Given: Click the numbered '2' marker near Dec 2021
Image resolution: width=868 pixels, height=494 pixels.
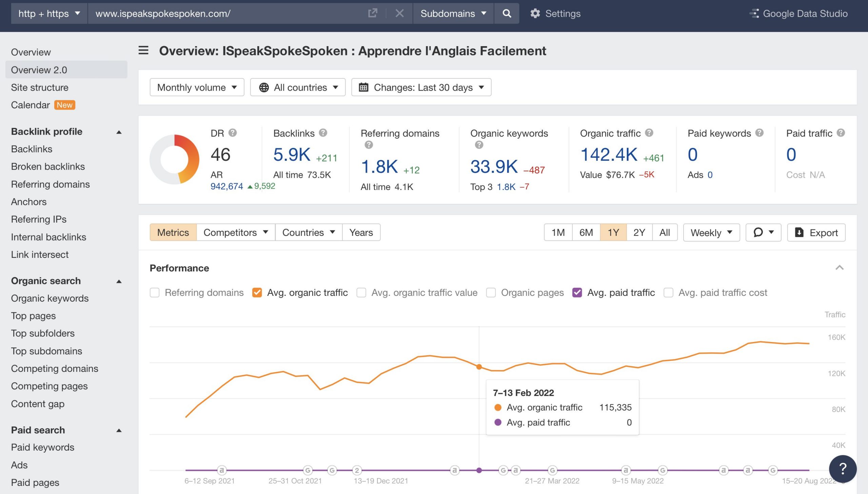Looking at the screenshot, I should click(x=357, y=470).
